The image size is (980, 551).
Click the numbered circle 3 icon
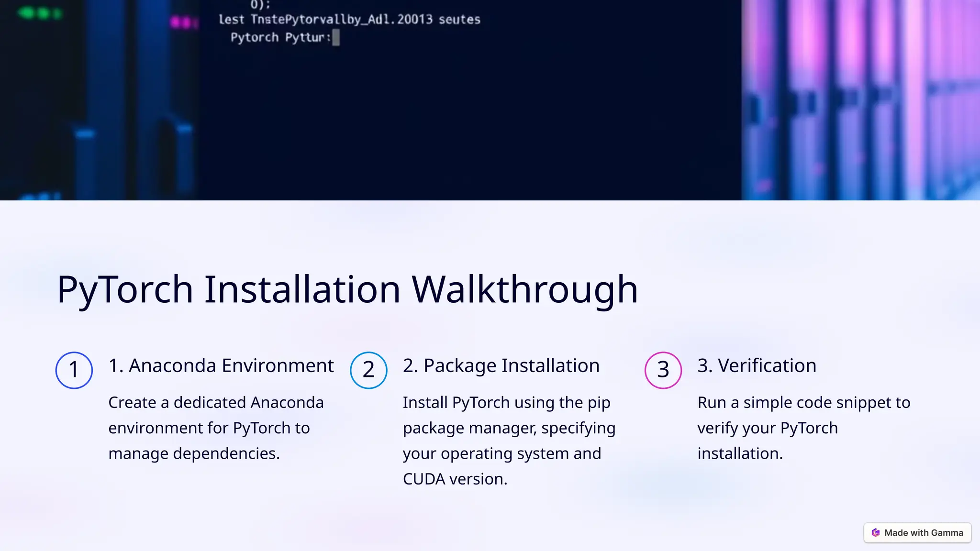tap(663, 370)
